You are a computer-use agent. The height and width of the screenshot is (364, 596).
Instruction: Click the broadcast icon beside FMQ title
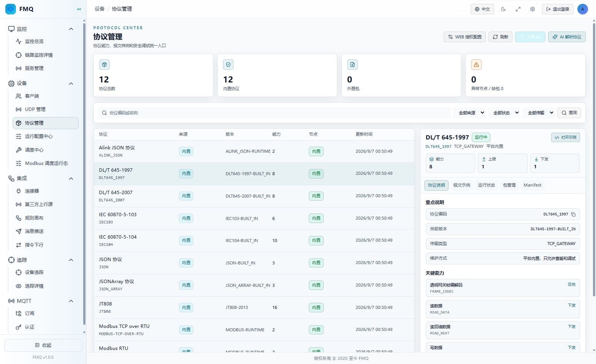[79, 9]
